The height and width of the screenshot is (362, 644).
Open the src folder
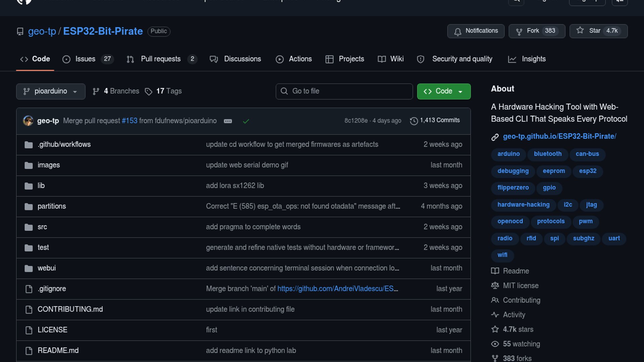click(x=42, y=227)
